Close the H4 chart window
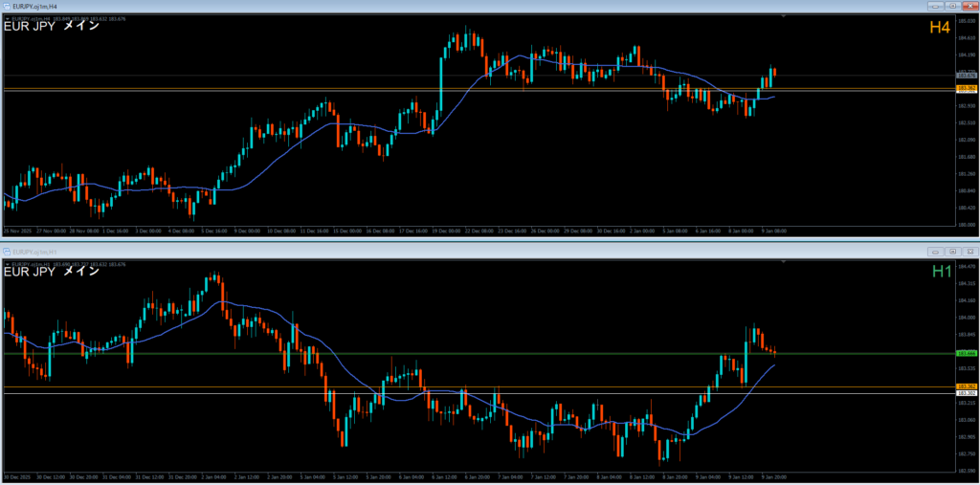980x485 pixels. (x=969, y=6)
